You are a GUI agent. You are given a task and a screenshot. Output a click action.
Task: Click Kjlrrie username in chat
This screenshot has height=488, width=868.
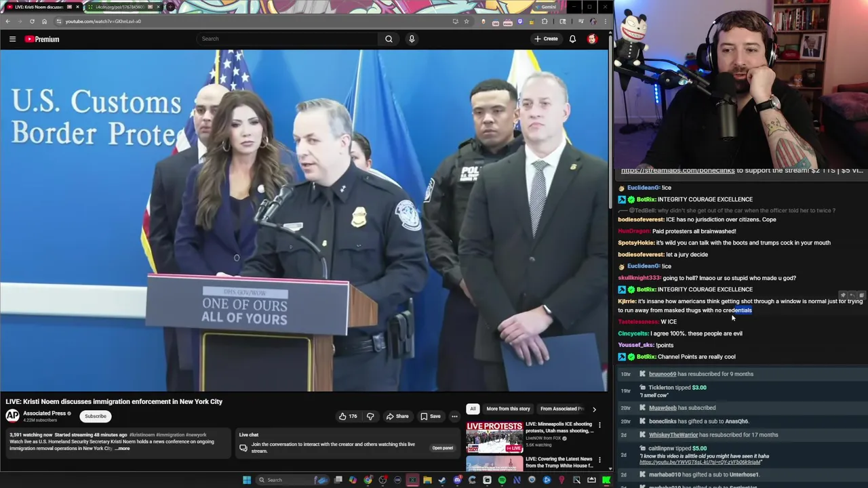[x=627, y=301]
